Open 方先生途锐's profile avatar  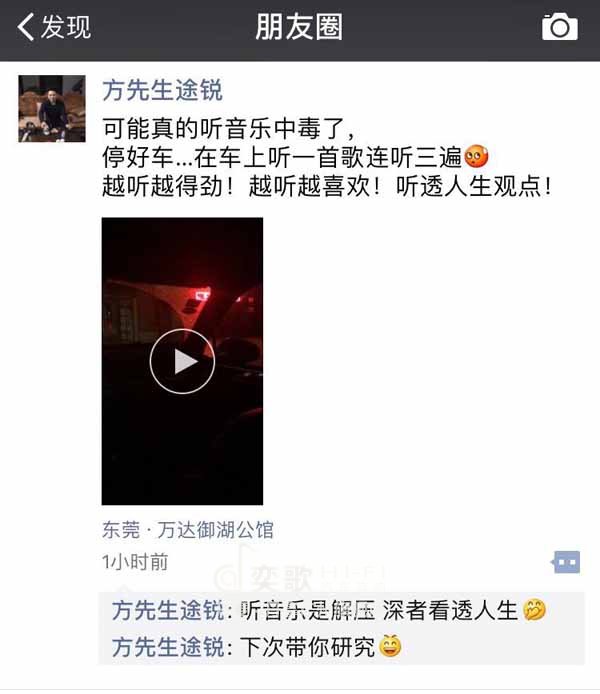[52, 109]
